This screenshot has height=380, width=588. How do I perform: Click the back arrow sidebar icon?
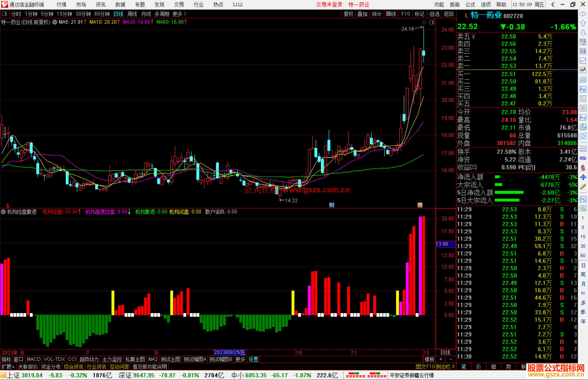(x=583, y=14)
